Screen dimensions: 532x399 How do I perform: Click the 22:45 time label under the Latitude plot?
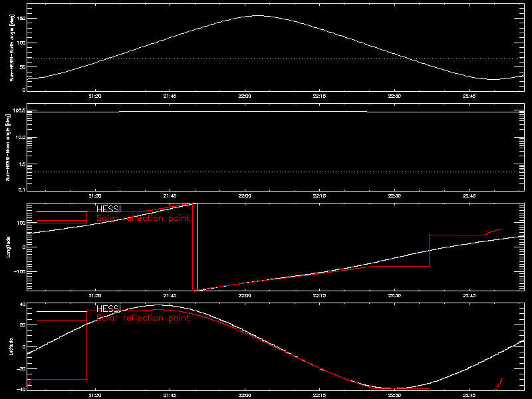pyautogui.click(x=469, y=396)
